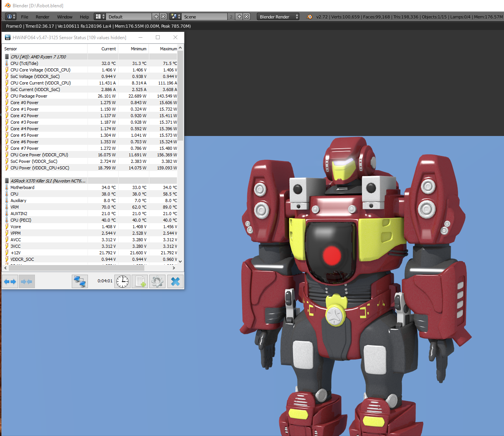
Task: Delete the current Scene with X
Action: [x=247, y=17]
